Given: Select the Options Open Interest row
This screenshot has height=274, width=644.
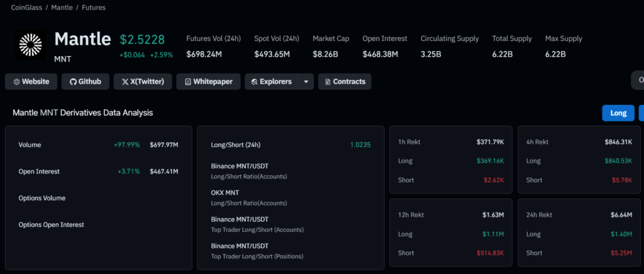Looking at the screenshot, I should [x=99, y=225].
